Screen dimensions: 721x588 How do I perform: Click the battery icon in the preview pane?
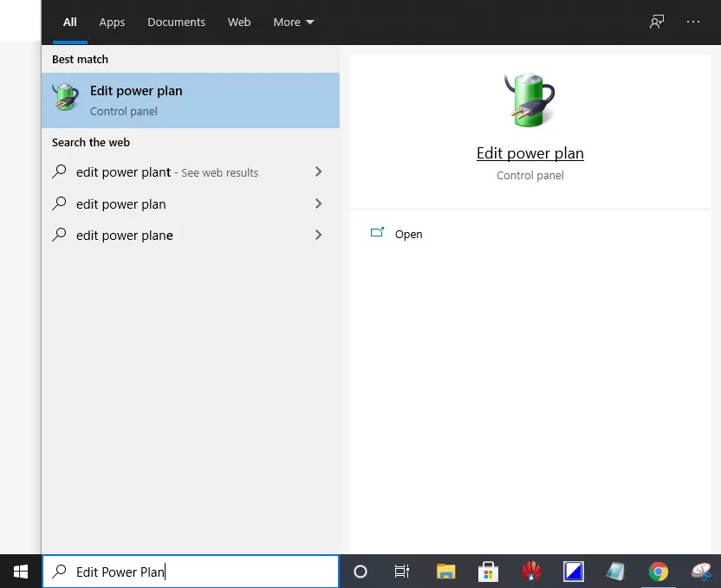tap(529, 98)
